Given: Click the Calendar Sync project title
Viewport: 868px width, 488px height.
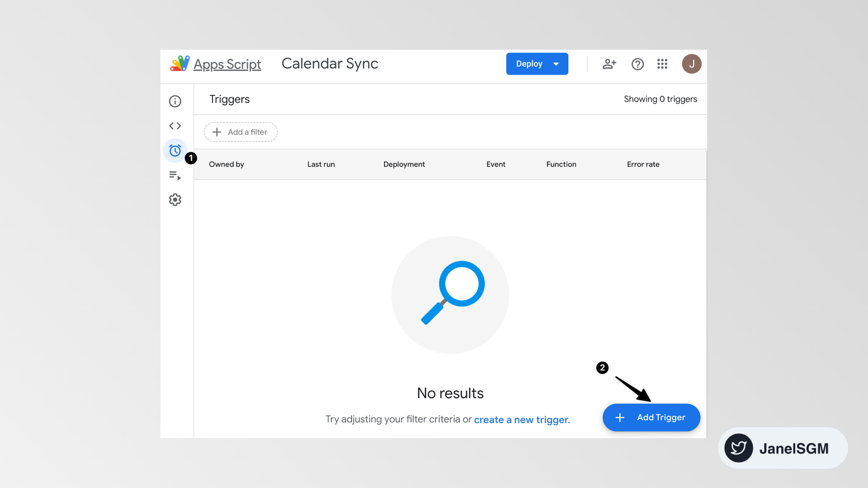Looking at the screenshot, I should point(330,63).
